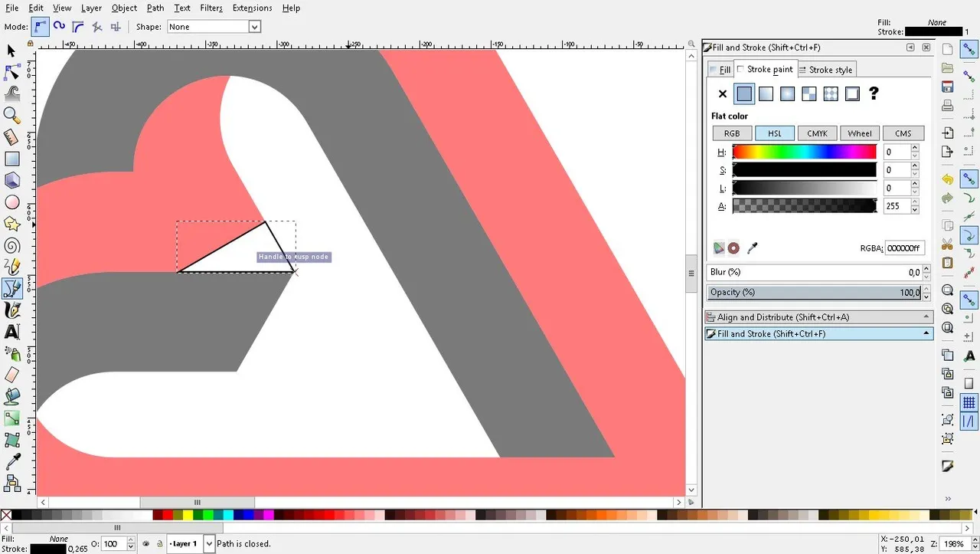Select the Dropper tool in toolbox

pyautogui.click(x=11, y=461)
